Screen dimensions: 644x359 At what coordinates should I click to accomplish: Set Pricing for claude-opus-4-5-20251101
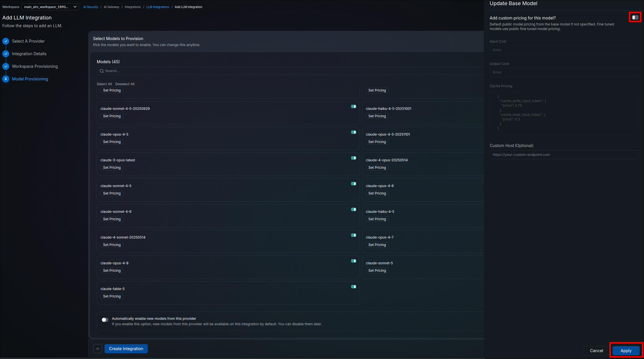coord(377,142)
